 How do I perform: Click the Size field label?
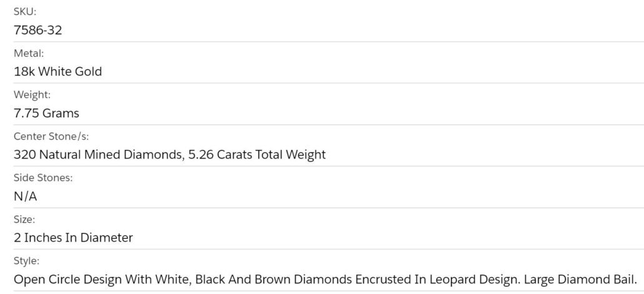point(24,220)
